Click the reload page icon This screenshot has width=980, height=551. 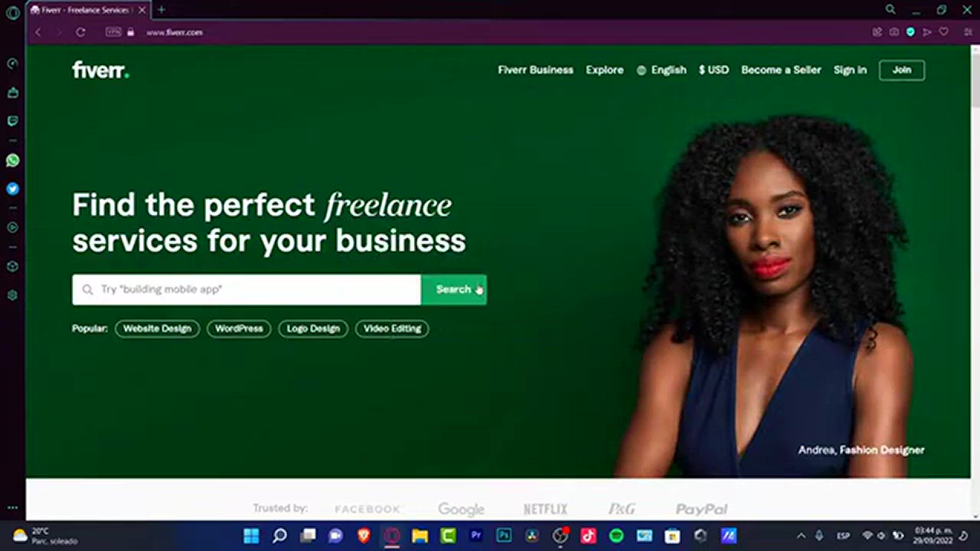click(81, 32)
